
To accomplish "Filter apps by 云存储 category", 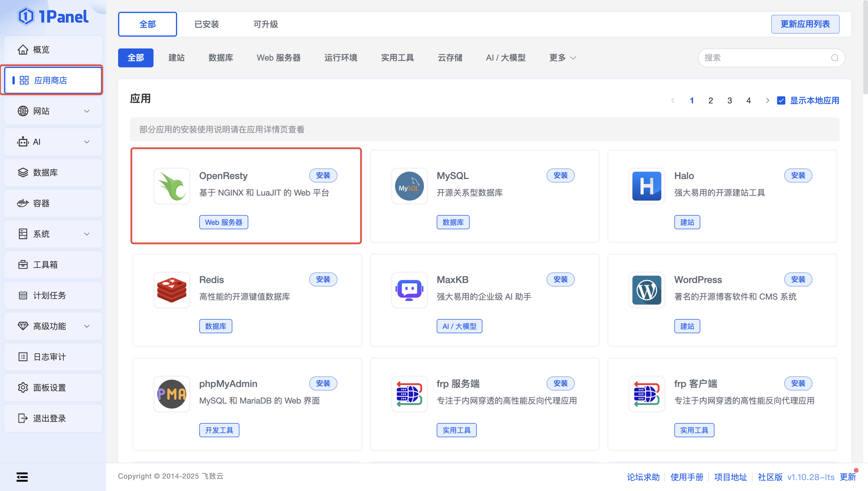I will point(450,58).
